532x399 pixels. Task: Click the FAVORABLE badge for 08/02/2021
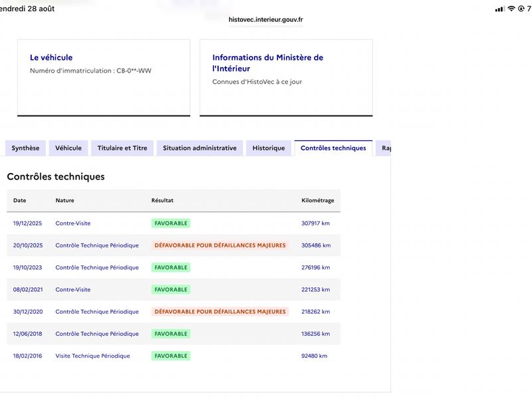point(171,289)
